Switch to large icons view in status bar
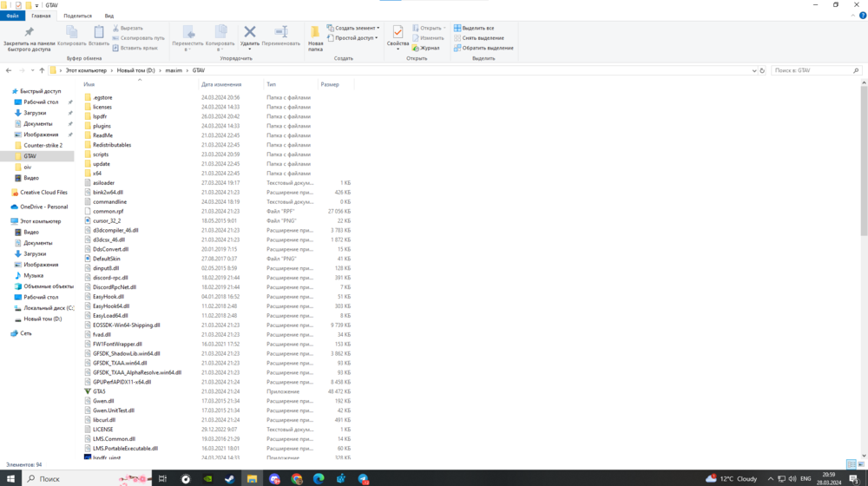 coord(861,464)
